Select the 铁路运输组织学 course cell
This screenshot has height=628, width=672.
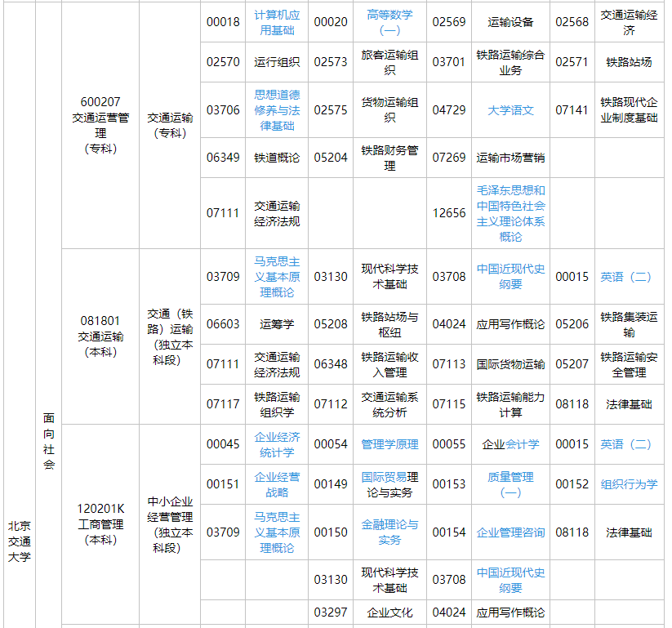277,404
